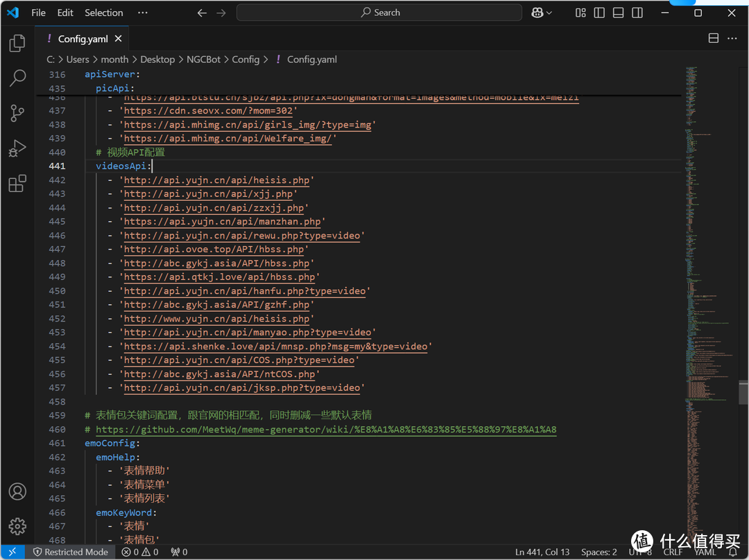Go forward with the right arrow

(221, 13)
